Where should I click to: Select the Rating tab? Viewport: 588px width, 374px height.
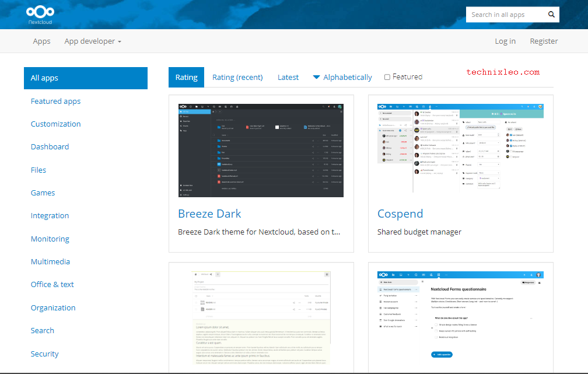[186, 76]
